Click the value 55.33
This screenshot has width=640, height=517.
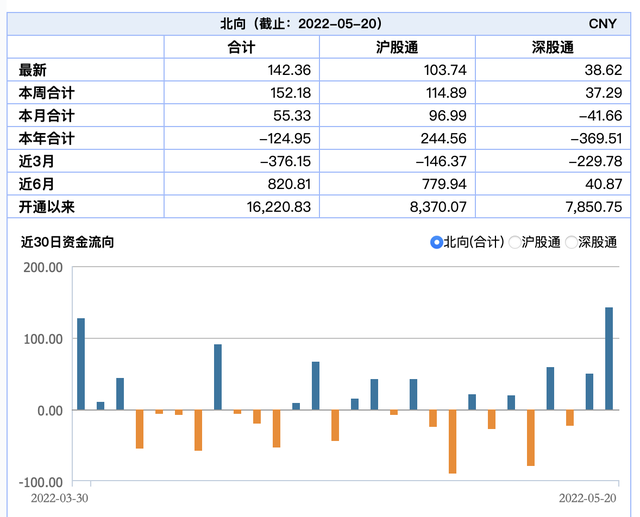pos(292,115)
